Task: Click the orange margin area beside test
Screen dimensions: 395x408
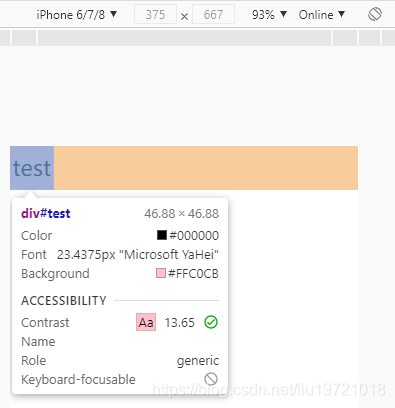Action: (206, 168)
